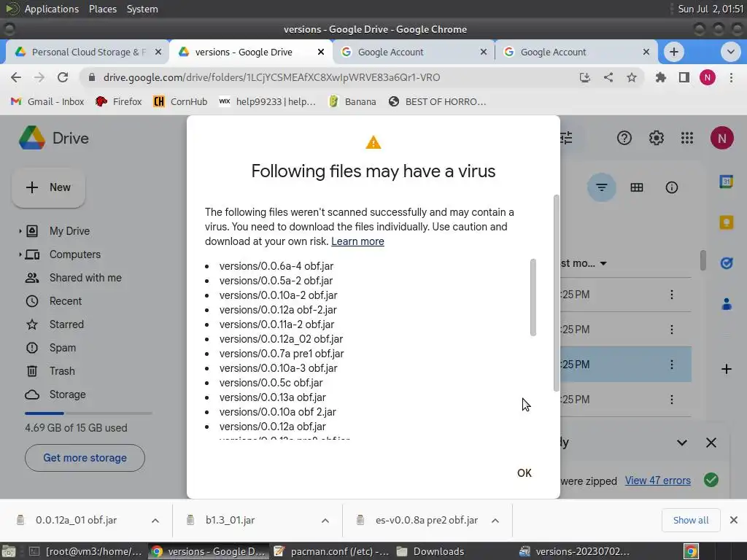Reload the current page
The width and height of the screenshot is (747, 560).
tap(63, 77)
